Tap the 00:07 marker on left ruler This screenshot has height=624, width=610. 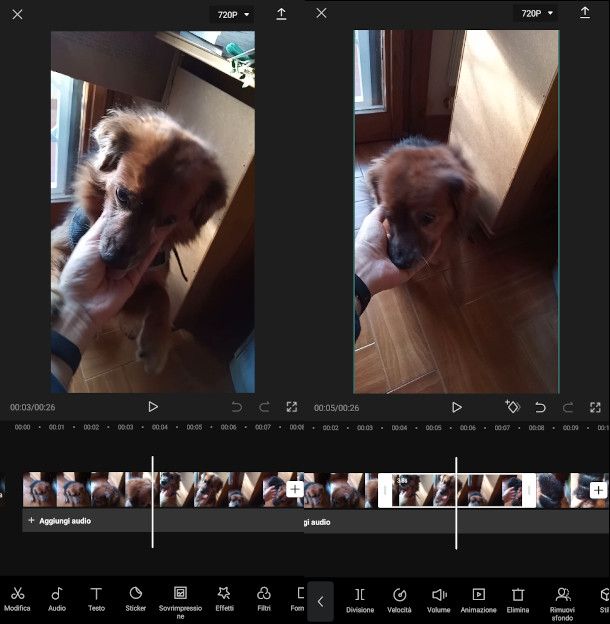point(263,427)
